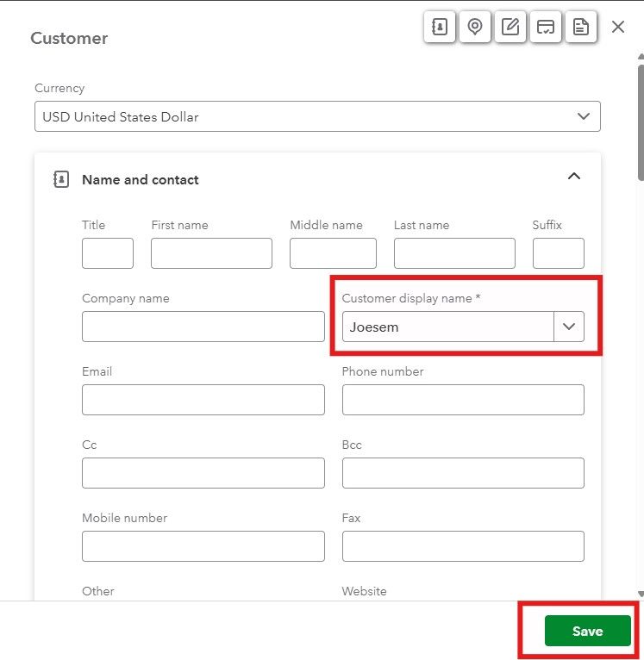644x660 pixels.
Task: Click the First name field
Action: [x=211, y=253]
